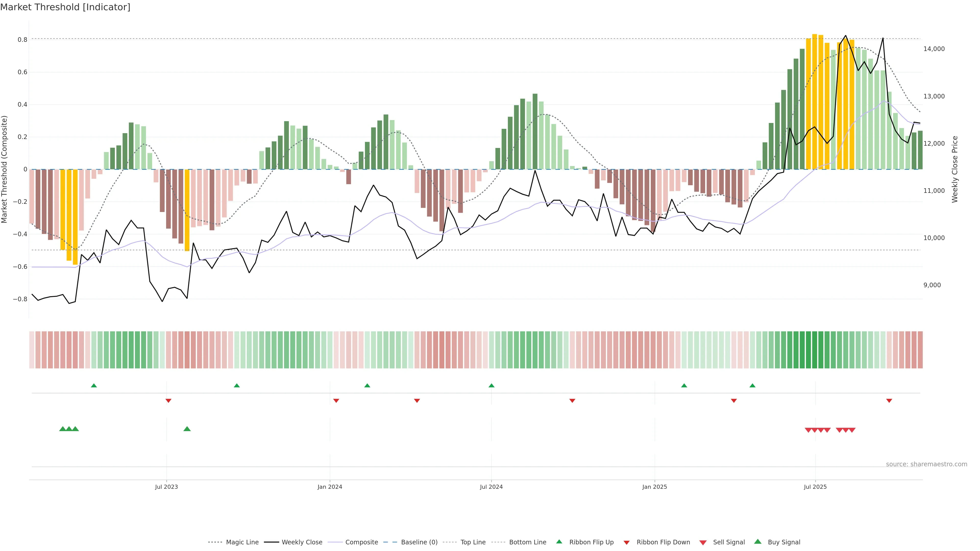Hide the Baseline (0) legend entry
Screen dimensions: 980x551
click(419, 542)
